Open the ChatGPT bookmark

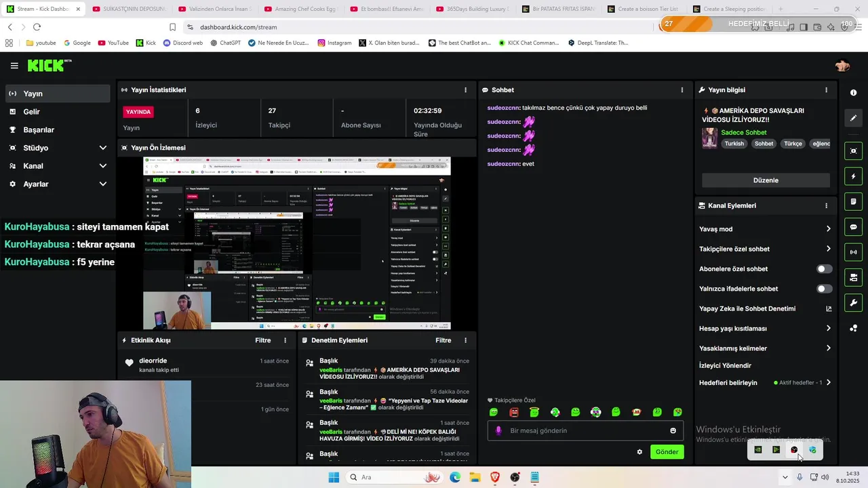pos(225,43)
